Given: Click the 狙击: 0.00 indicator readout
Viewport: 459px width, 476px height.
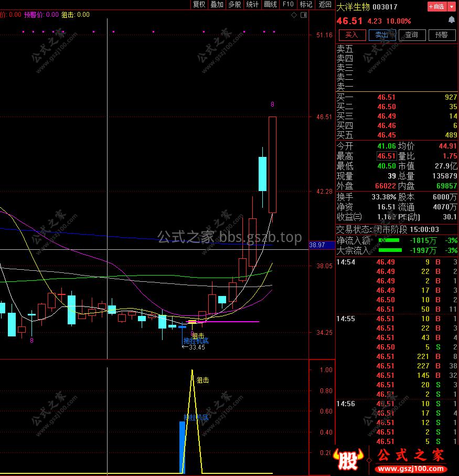Looking at the screenshot, I should [x=75, y=15].
